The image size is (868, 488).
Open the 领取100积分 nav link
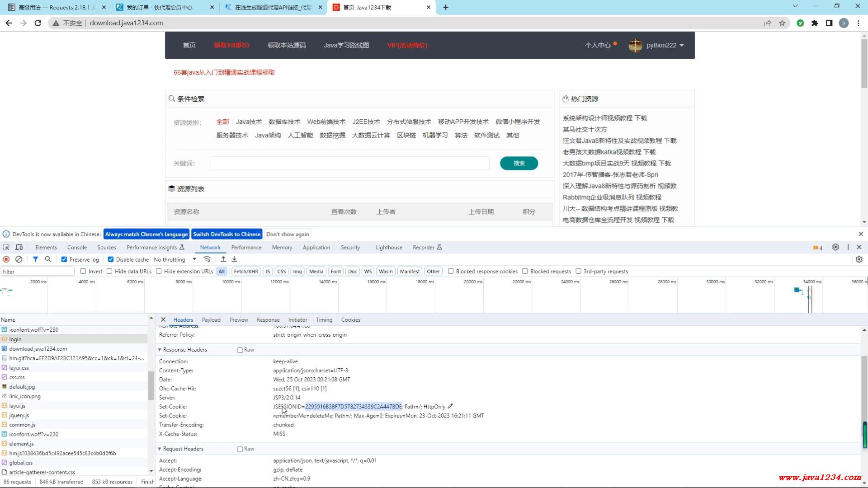click(231, 45)
